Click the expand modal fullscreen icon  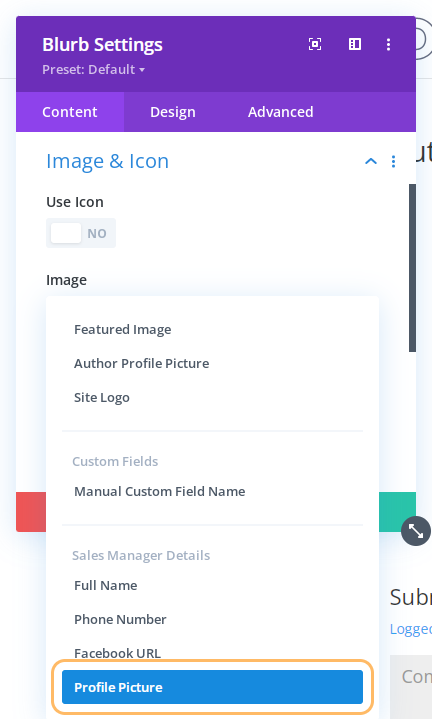tap(315, 44)
